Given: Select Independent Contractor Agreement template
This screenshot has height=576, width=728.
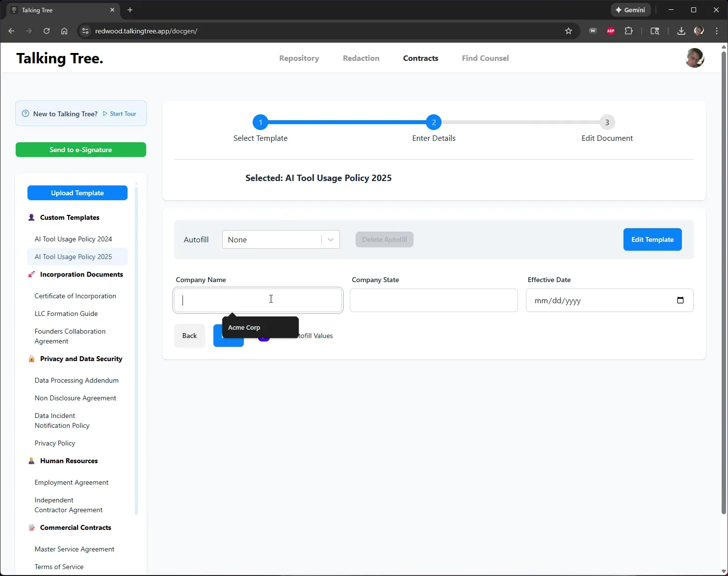Looking at the screenshot, I should pos(69,505).
